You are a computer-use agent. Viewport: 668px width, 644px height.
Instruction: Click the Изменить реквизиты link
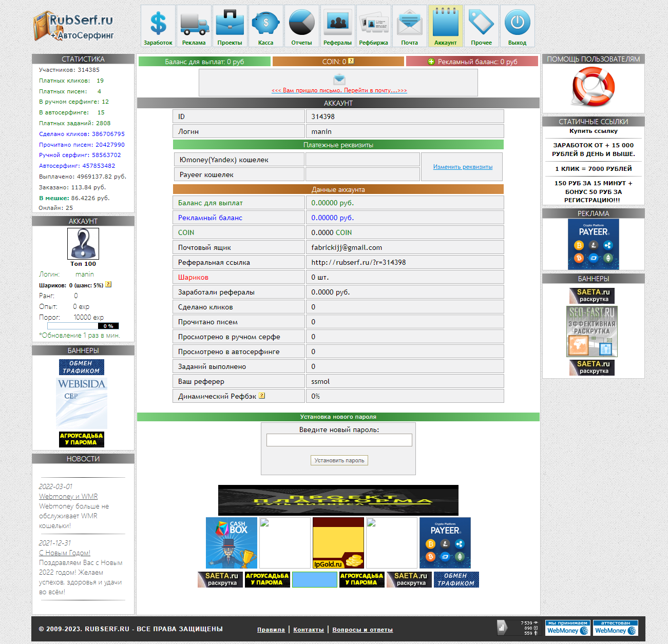tap(463, 167)
